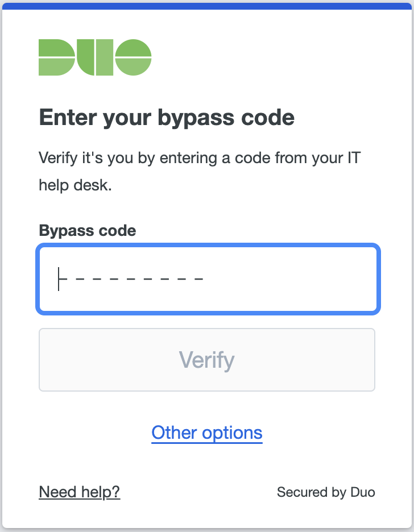Click the Bypass code field label

point(87,231)
